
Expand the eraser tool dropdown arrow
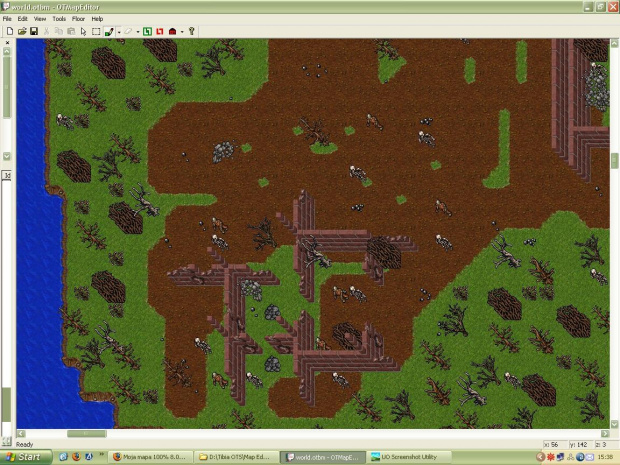tap(138, 32)
